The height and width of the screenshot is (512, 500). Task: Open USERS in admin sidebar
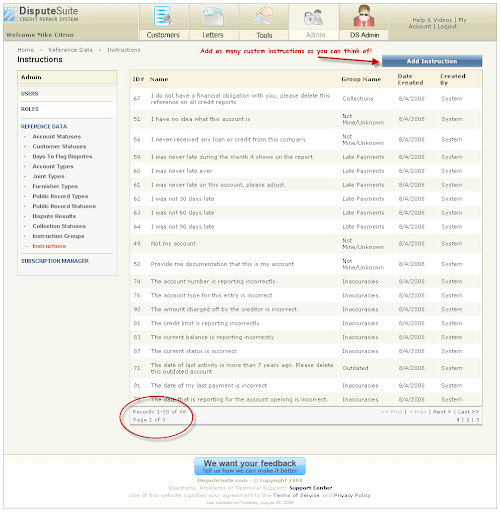pos(30,94)
